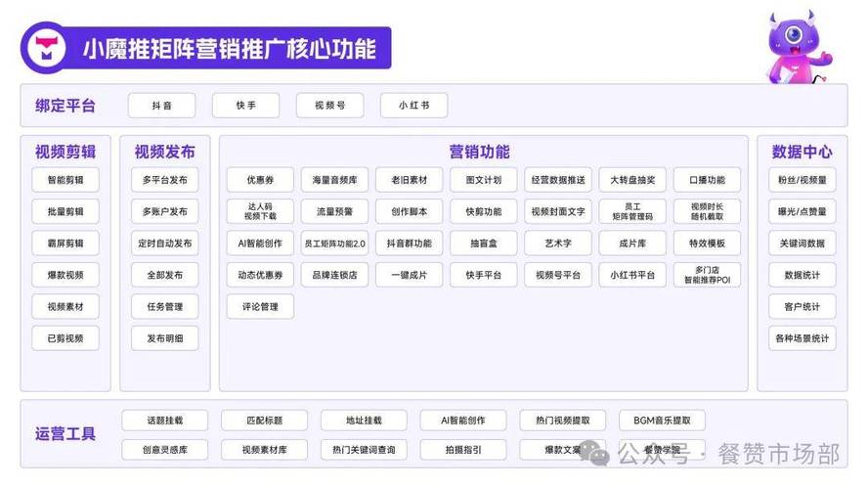Open 已剪视频 item
This screenshot has width=868, height=489.
point(65,338)
